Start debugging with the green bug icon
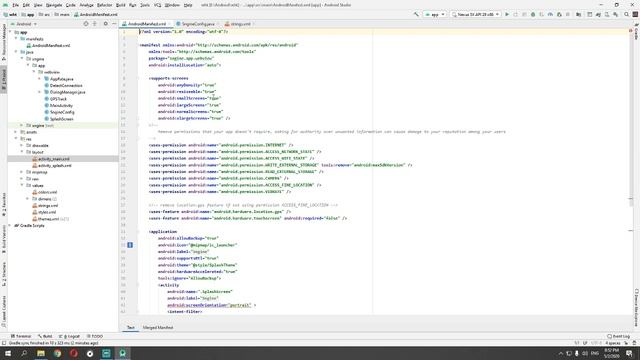The width and height of the screenshot is (640, 360). click(x=533, y=14)
